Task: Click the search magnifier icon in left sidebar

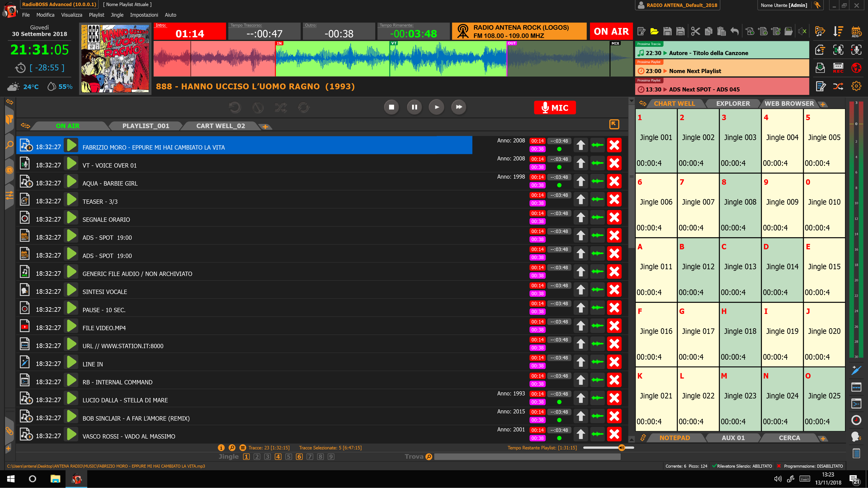Action: tap(9, 145)
